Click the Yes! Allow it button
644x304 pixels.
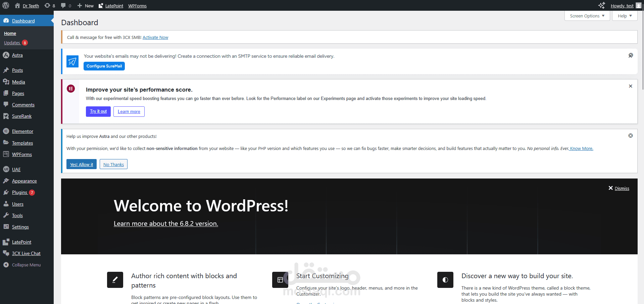pyautogui.click(x=82, y=164)
